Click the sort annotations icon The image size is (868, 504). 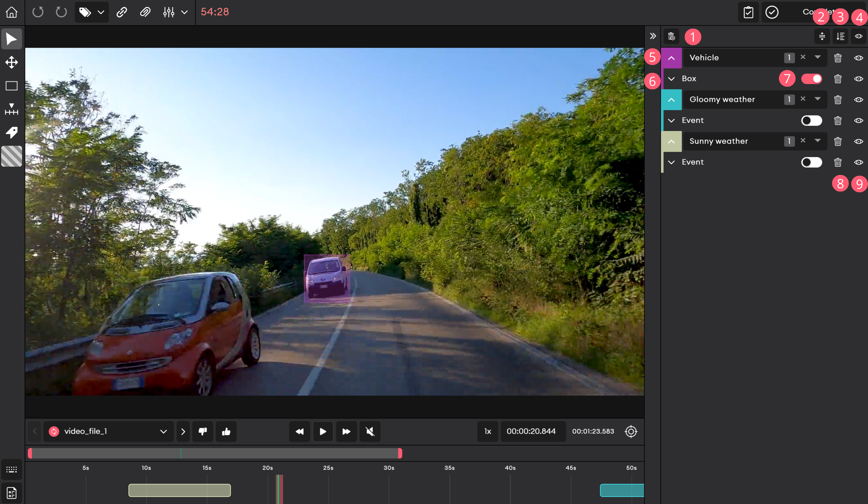841,36
